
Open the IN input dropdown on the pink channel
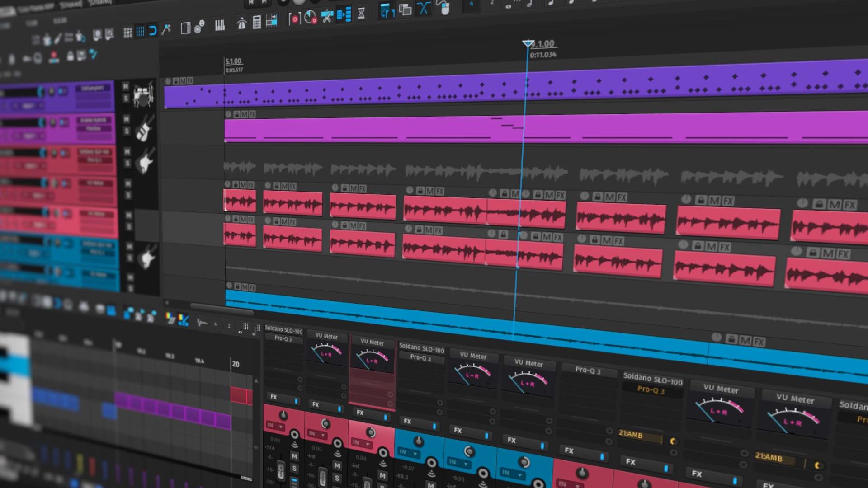pyautogui.click(x=274, y=425)
